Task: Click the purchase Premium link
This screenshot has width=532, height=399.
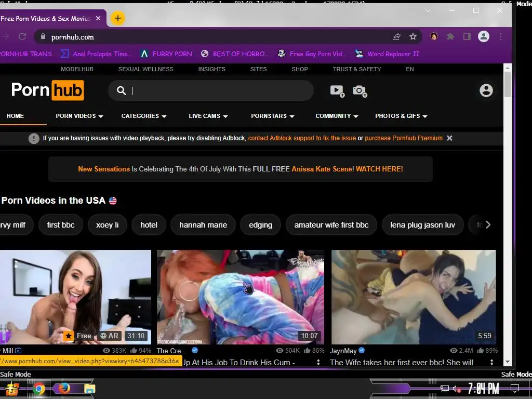Action: tap(403, 138)
